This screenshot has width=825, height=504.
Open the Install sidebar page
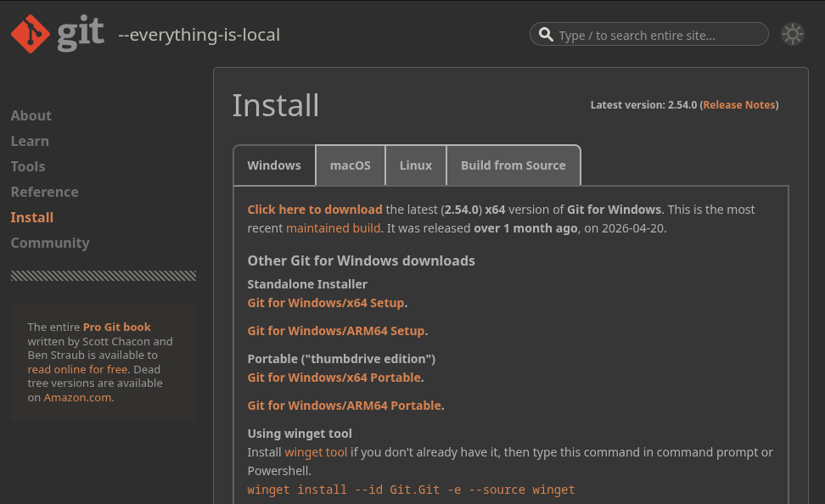pyautogui.click(x=32, y=218)
